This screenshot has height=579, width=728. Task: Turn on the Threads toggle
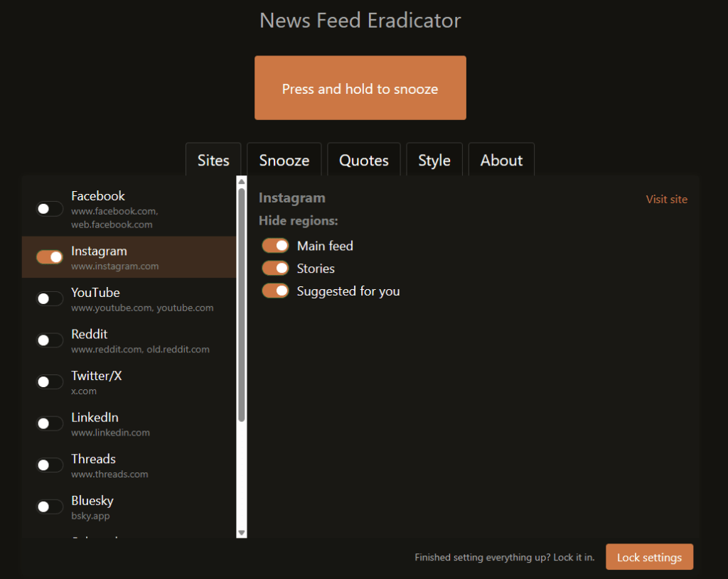pyautogui.click(x=50, y=465)
